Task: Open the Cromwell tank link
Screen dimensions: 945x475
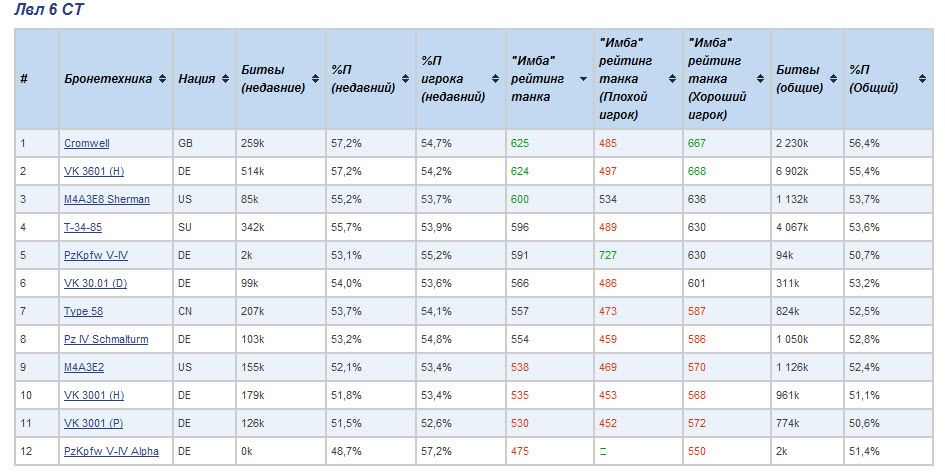Action: point(87,143)
